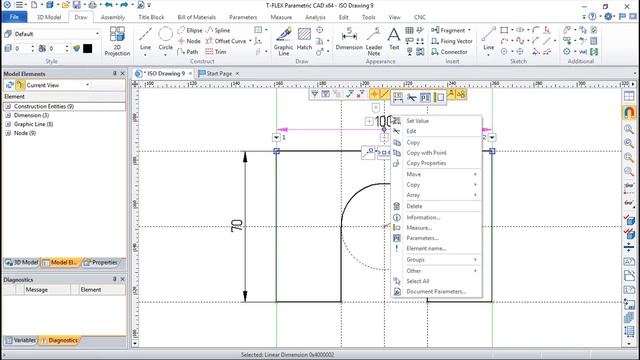Image resolution: width=640 pixels, height=360 pixels.
Task: Choose Set Value from context menu
Action: click(436, 121)
